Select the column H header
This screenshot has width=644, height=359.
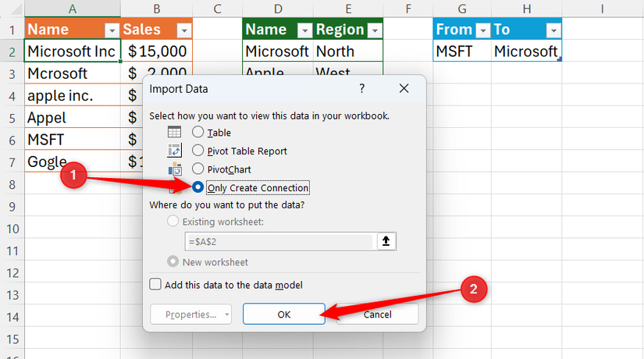tap(527, 9)
